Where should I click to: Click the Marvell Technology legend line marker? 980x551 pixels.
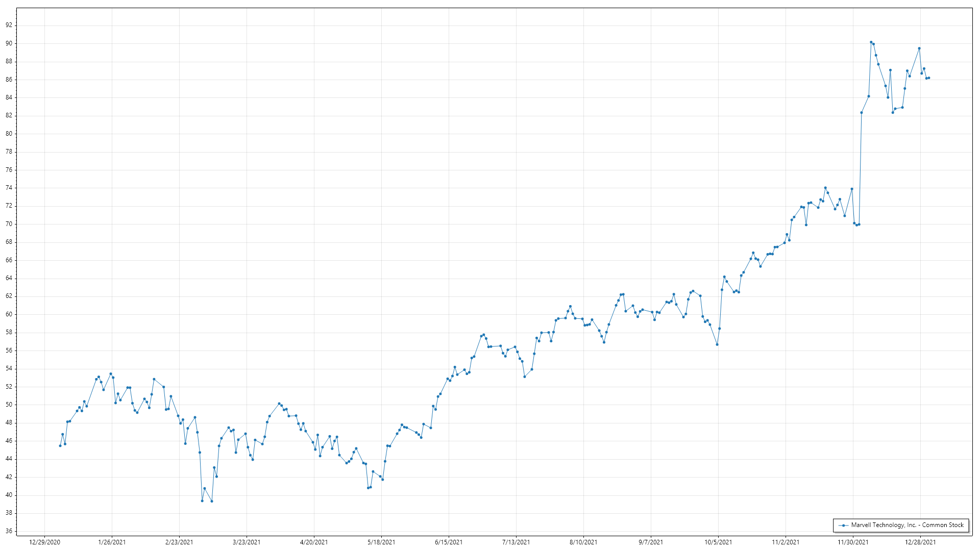[843, 525]
